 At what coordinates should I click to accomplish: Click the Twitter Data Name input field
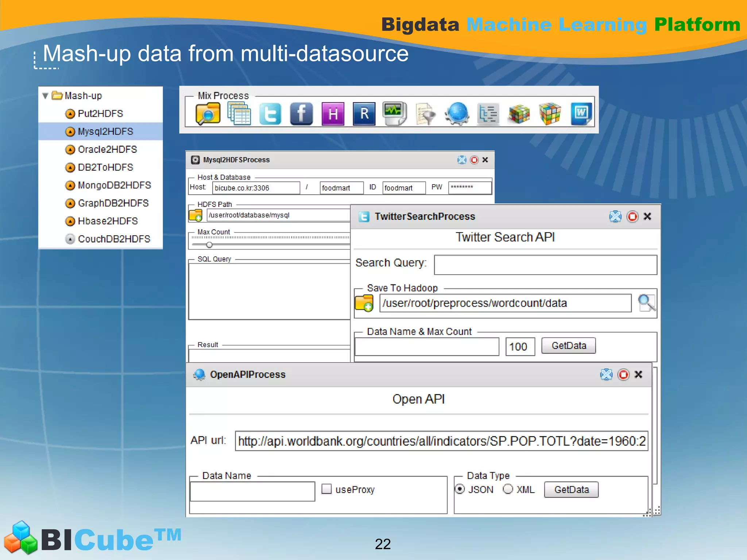pos(427,347)
